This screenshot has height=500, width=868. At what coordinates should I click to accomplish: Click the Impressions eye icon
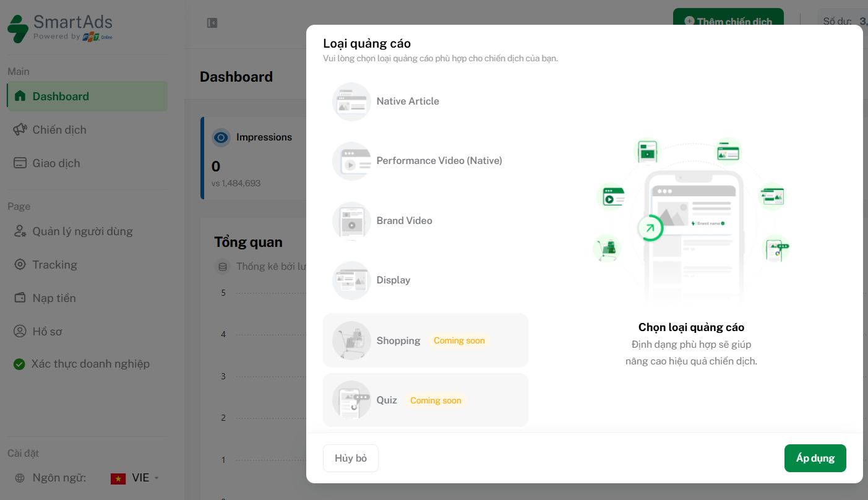click(221, 137)
